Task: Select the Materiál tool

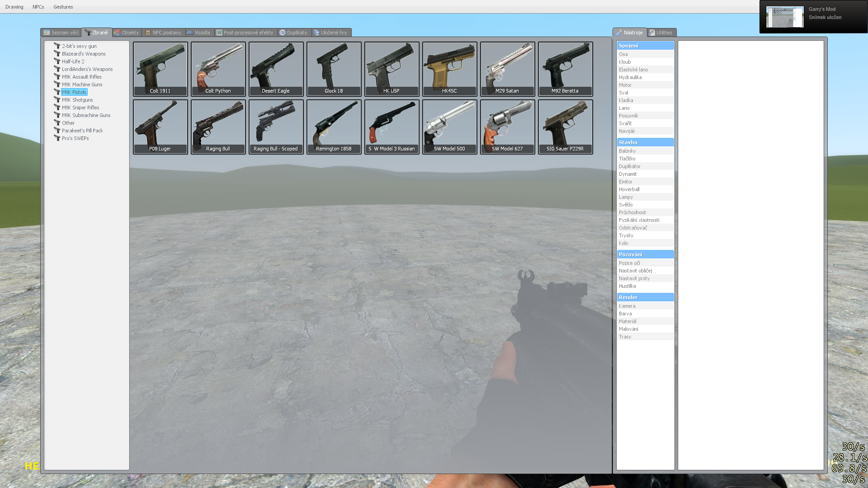Action: (646, 321)
